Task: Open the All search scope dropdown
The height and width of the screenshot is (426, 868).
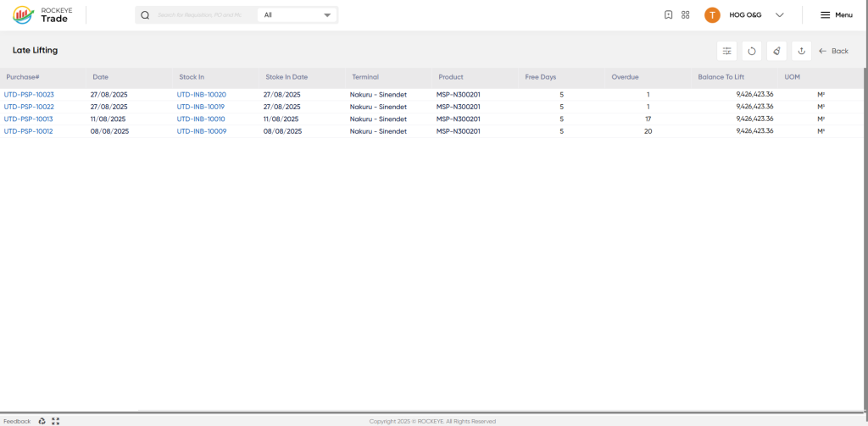Action: click(298, 15)
